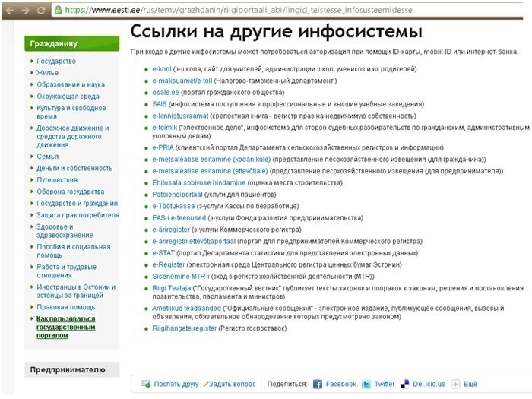Open the Гражданину section header

point(72,43)
